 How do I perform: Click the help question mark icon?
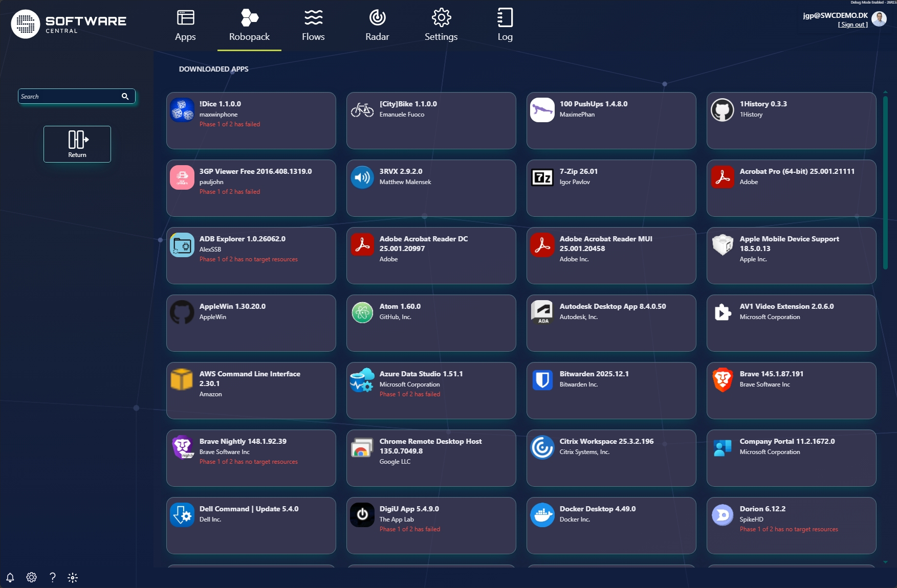point(52,577)
